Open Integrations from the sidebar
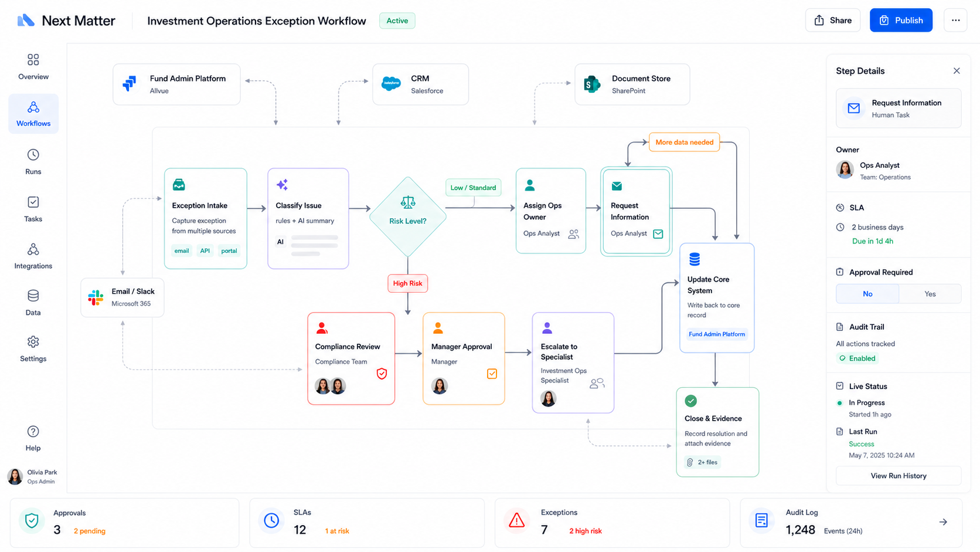The image size is (980, 552). click(33, 256)
